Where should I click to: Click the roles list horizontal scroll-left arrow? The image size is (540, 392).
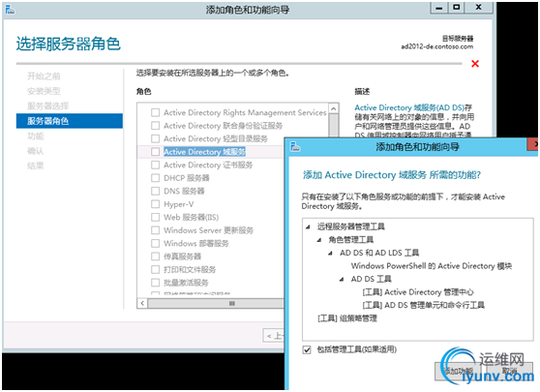[142, 303]
